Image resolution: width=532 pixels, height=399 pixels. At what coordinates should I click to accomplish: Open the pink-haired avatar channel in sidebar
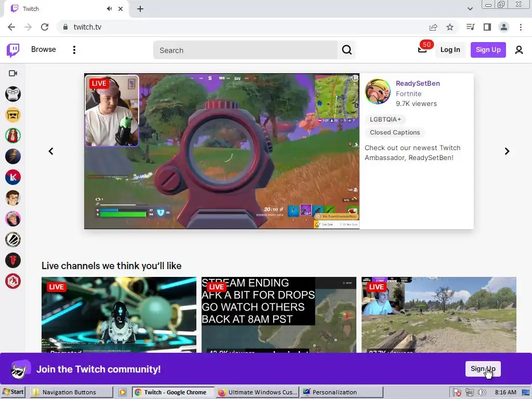pyautogui.click(x=13, y=219)
